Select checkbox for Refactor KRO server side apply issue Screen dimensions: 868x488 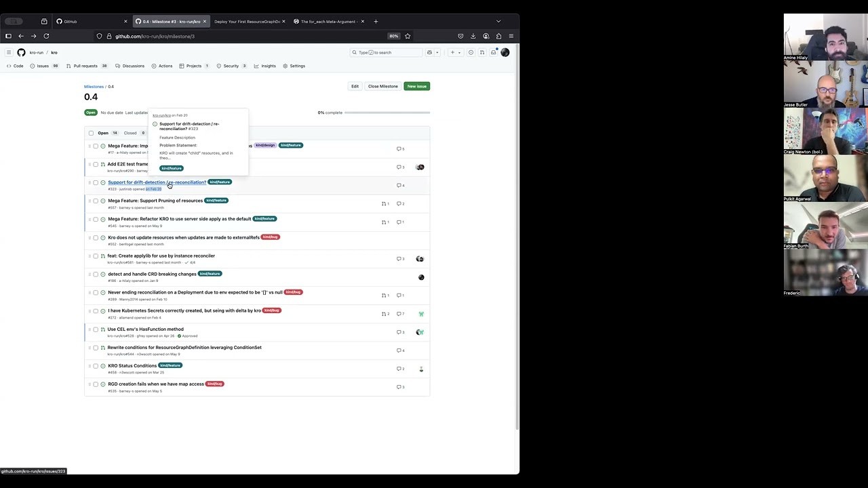(x=96, y=220)
